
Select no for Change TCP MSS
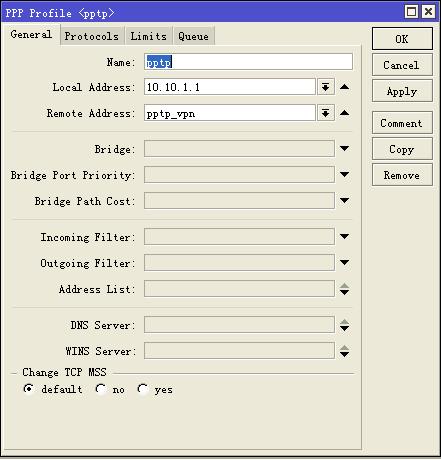point(101,389)
